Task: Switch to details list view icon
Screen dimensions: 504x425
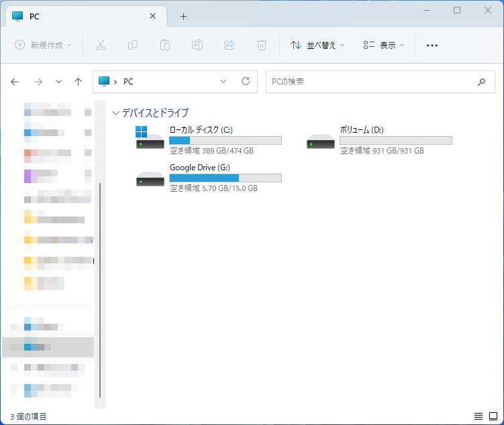Action: tap(478, 416)
